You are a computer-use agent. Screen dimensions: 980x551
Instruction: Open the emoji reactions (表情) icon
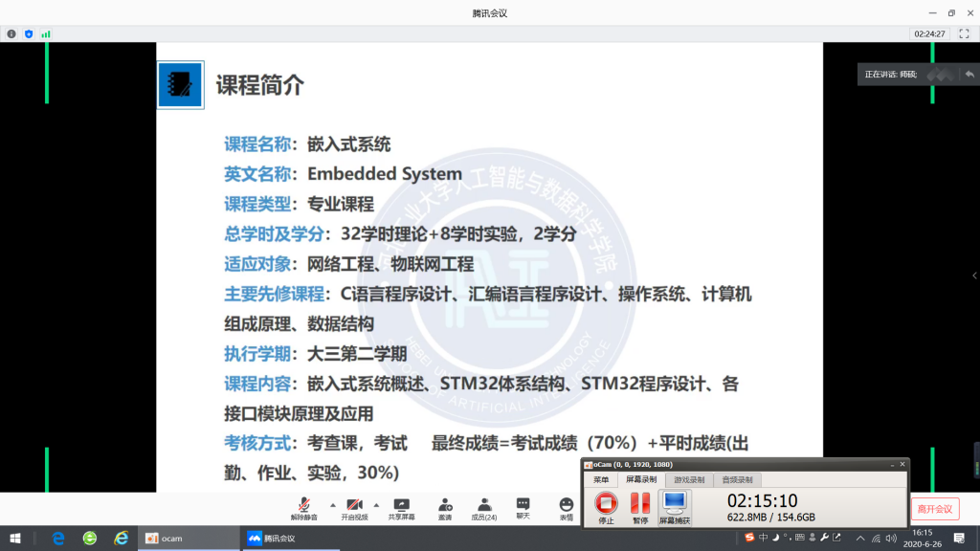point(566,505)
